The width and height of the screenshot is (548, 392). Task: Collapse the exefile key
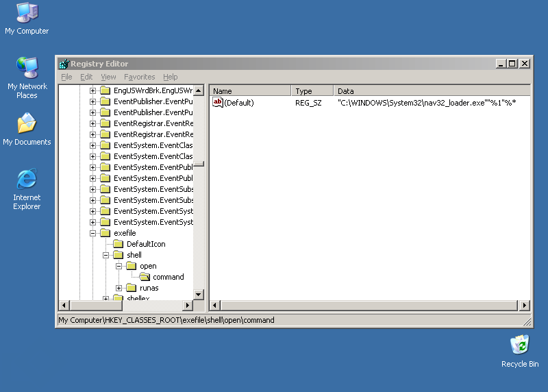pos(92,233)
